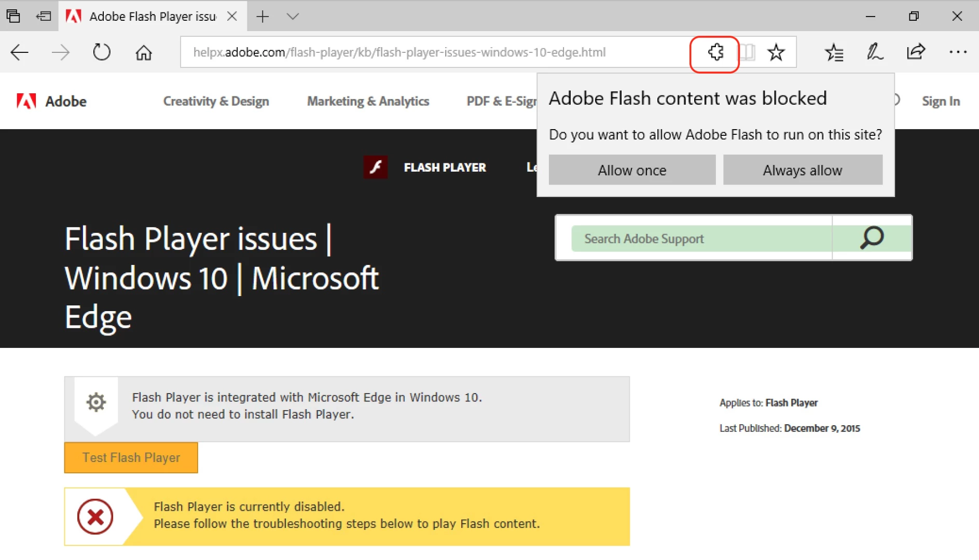Go back to previous page
The width and height of the screenshot is (979, 560).
pyautogui.click(x=19, y=52)
